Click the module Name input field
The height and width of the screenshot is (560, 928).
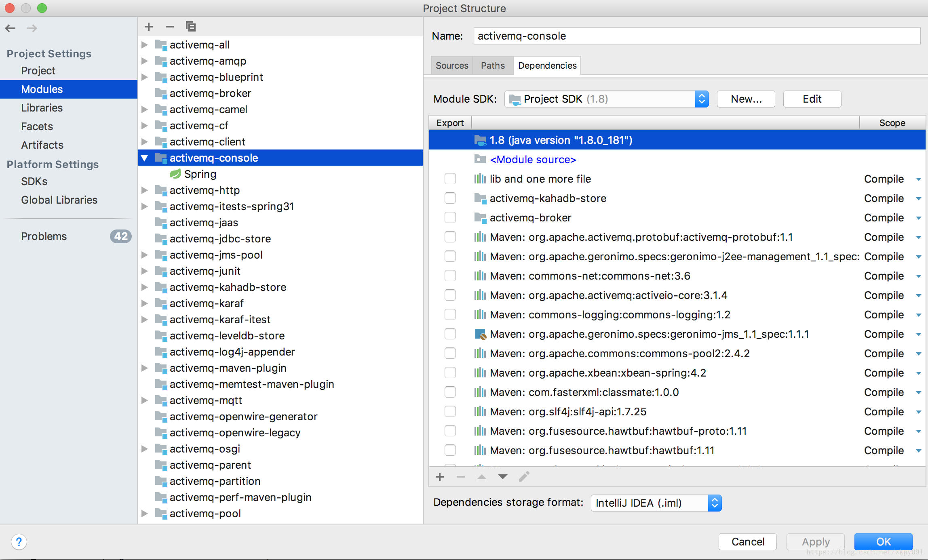696,36
